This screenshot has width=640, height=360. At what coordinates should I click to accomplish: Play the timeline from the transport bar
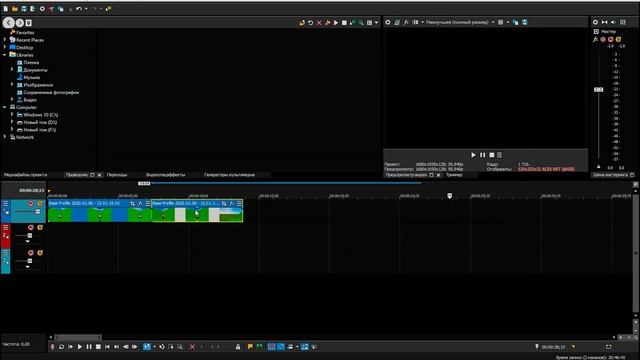tap(80, 347)
